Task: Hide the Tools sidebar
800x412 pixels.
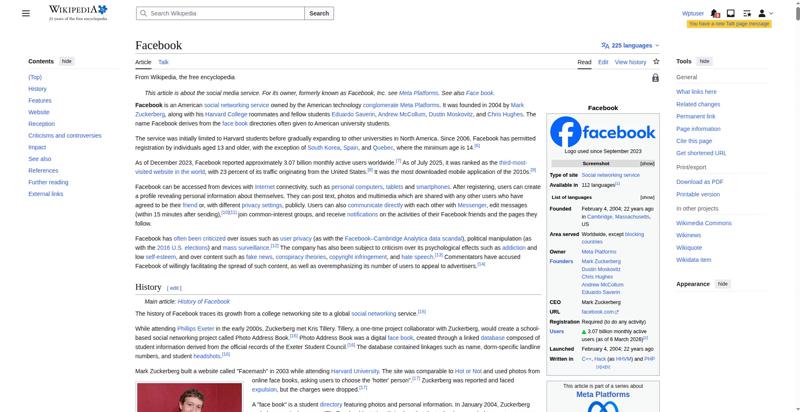Action: [704, 61]
